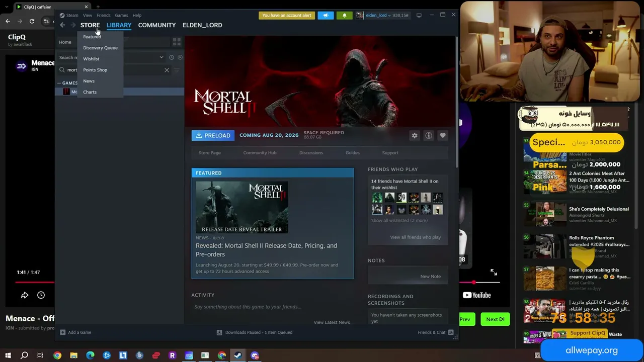Click the Big Picture mode monitor icon
This screenshot has width=644, height=362.
coord(419,15)
